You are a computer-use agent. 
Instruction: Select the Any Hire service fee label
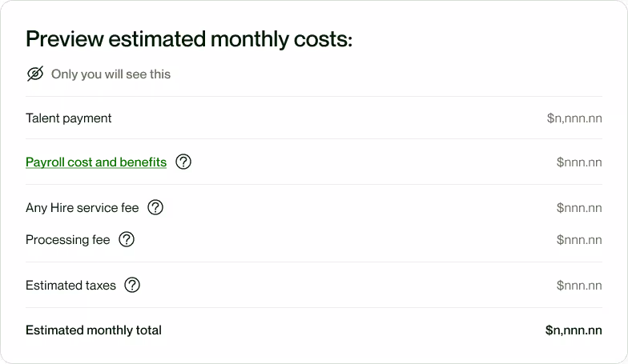tap(82, 208)
